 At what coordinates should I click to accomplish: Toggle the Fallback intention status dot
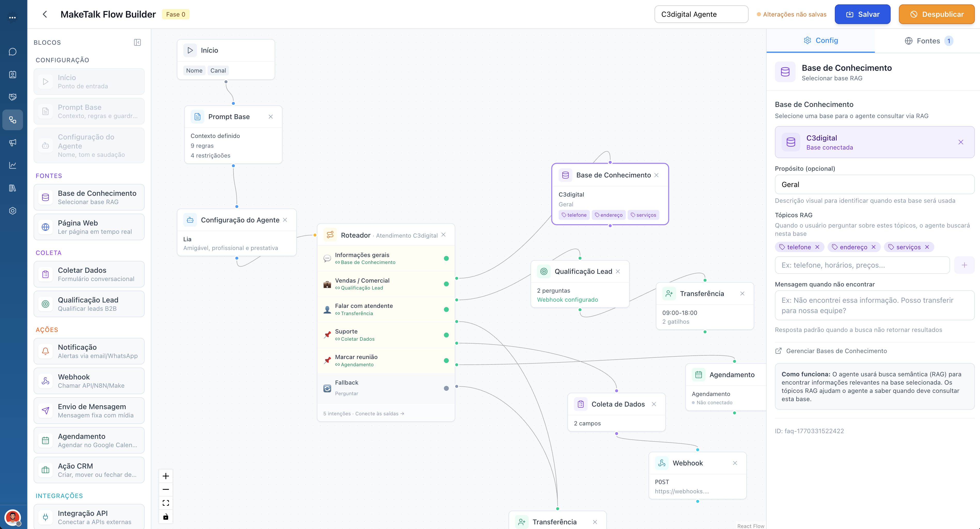click(x=446, y=388)
